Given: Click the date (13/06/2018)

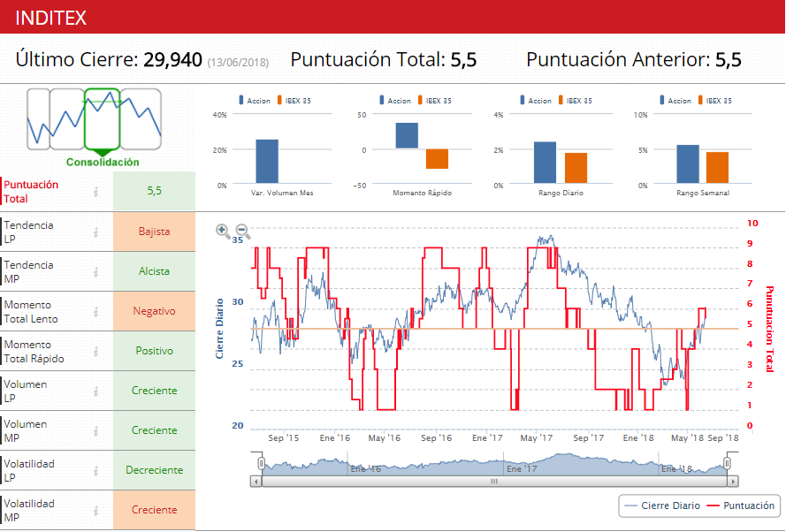Looking at the screenshot, I should pyautogui.click(x=238, y=63).
